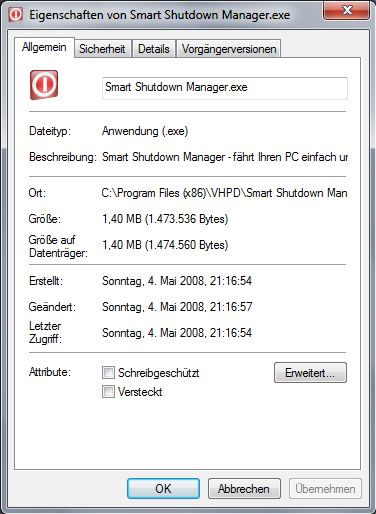Close the properties dialog with the X button
Screen dimensions: 376x514
pyautogui.click(x=346, y=11)
